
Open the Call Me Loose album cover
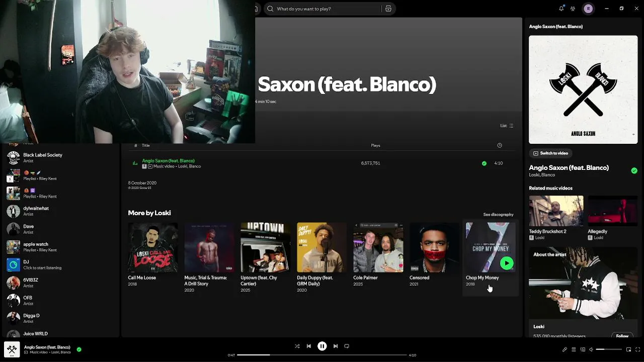click(152, 247)
